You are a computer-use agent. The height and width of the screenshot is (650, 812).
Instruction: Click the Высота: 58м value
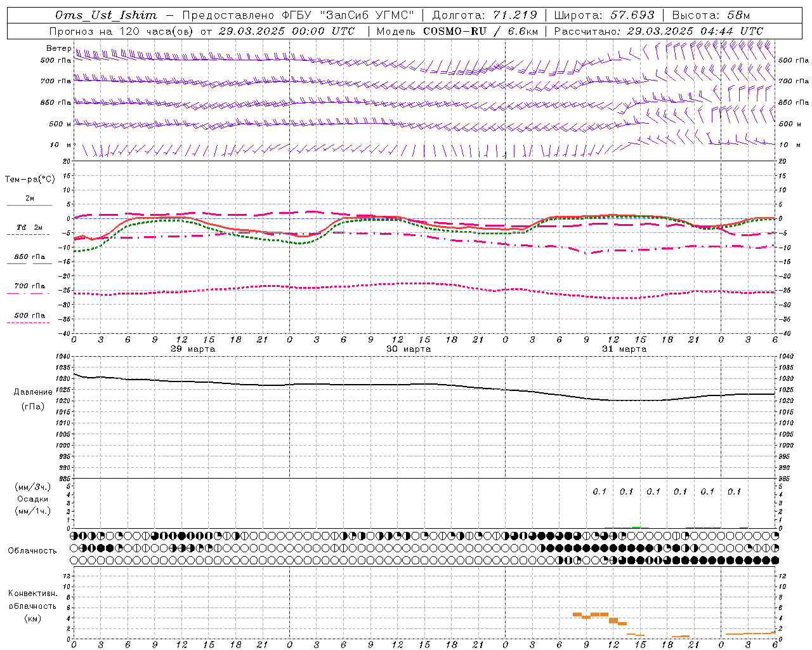(710, 15)
